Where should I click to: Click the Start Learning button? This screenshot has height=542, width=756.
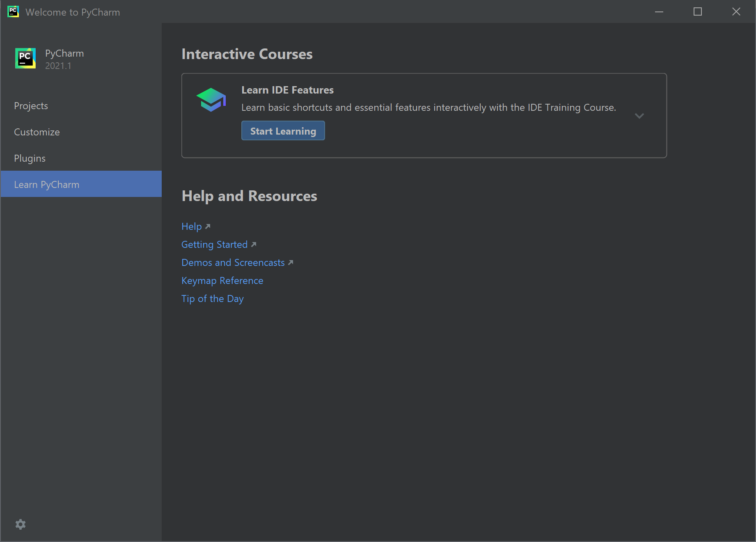[283, 130]
